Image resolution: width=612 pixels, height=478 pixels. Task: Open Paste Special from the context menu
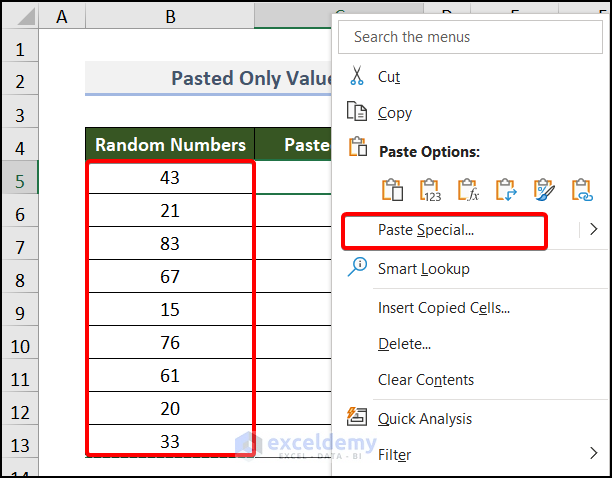click(x=426, y=230)
